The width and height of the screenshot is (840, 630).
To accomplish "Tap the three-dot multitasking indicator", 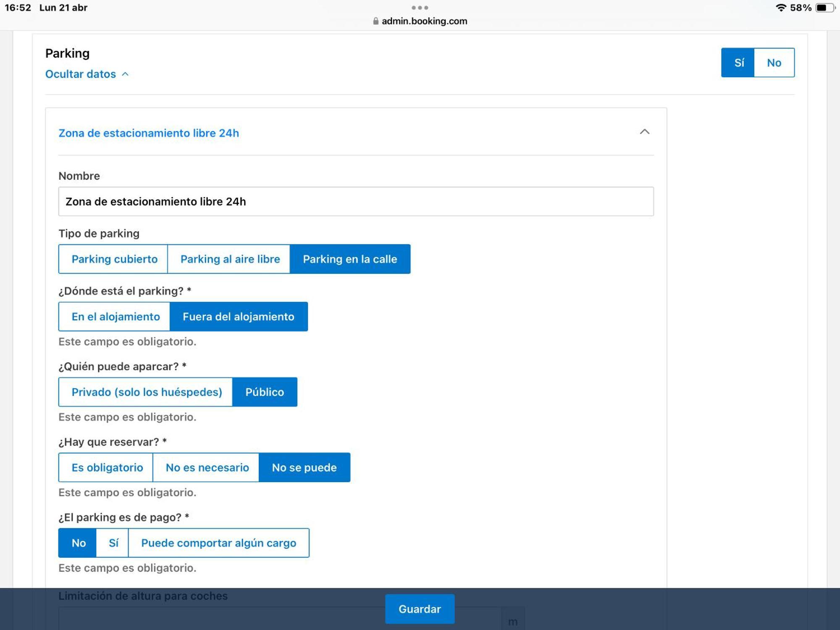I will click(x=420, y=8).
